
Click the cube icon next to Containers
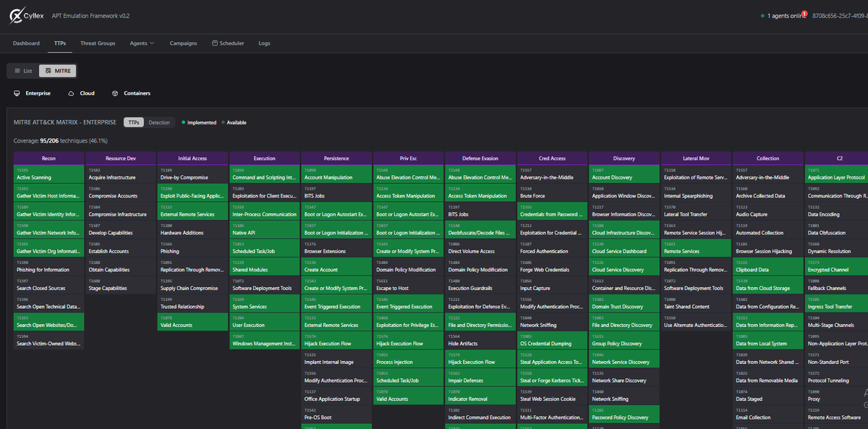[x=115, y=93]
